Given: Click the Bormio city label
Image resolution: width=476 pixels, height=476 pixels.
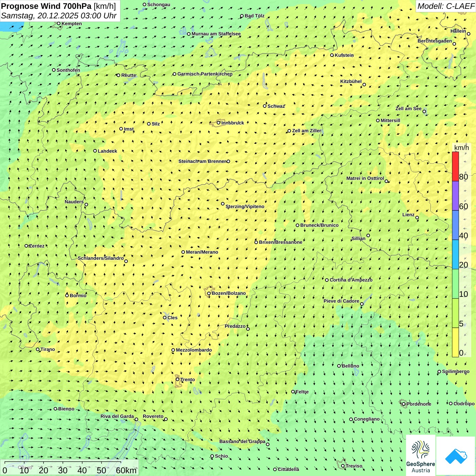Looking at the screenshot, I should [78, 295].
